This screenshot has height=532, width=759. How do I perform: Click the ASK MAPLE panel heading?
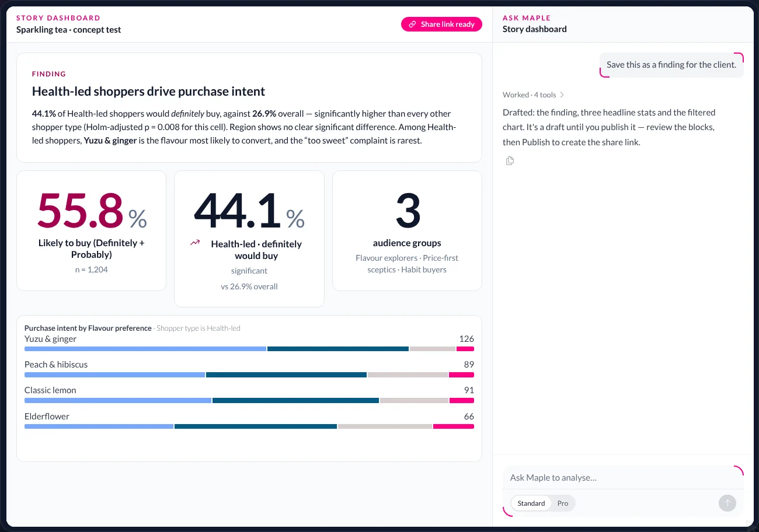(527, 18)
